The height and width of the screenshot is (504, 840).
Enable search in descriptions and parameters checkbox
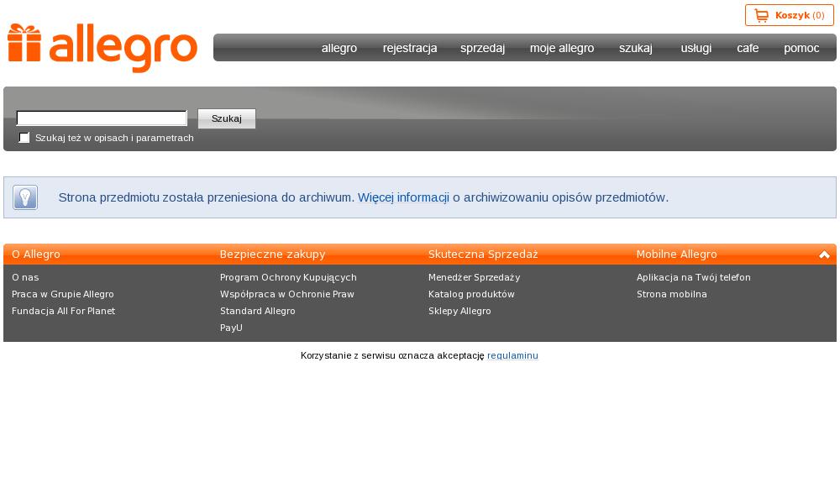coord(24,138)
